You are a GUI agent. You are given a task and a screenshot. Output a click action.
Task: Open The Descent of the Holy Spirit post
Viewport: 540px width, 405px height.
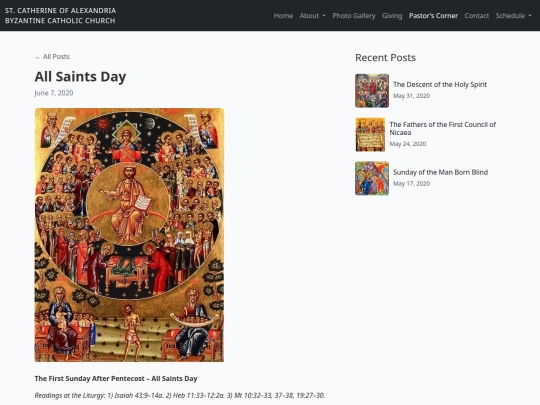pos(440,84)
